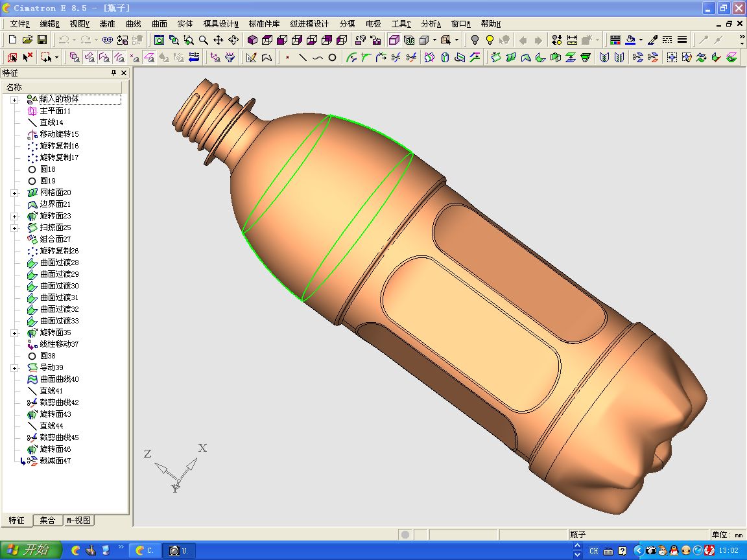Click the blue arrow list reorder icon
Screen dimensions: 747x560
[x=194, y=58]
